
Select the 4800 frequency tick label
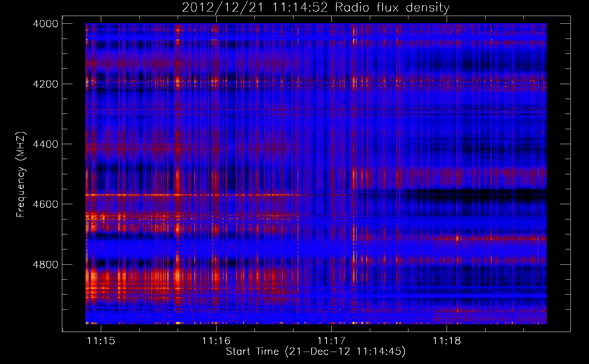click(46, 265)
